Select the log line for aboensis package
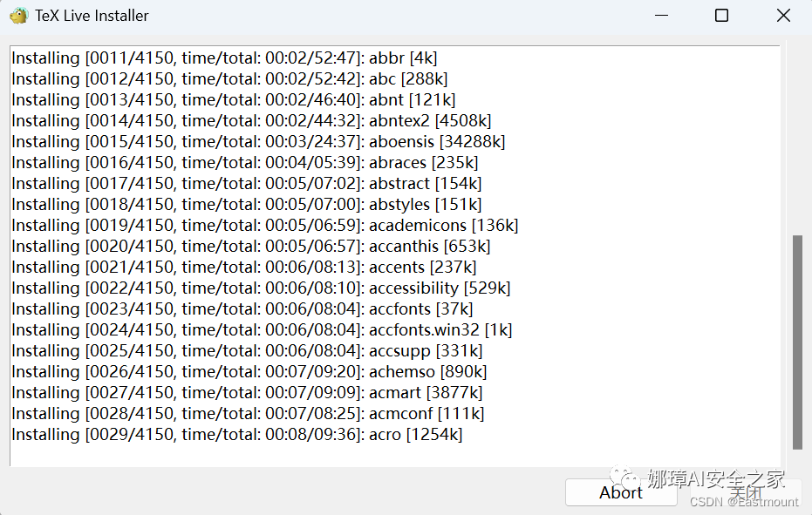The image size is (812, 515). coord(258,141)
